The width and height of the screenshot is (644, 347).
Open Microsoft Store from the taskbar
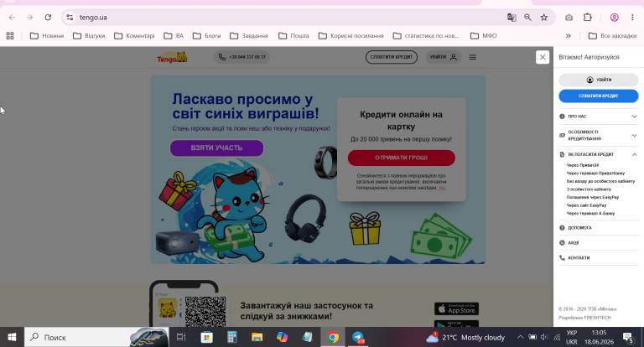click(x=206, y=337)
